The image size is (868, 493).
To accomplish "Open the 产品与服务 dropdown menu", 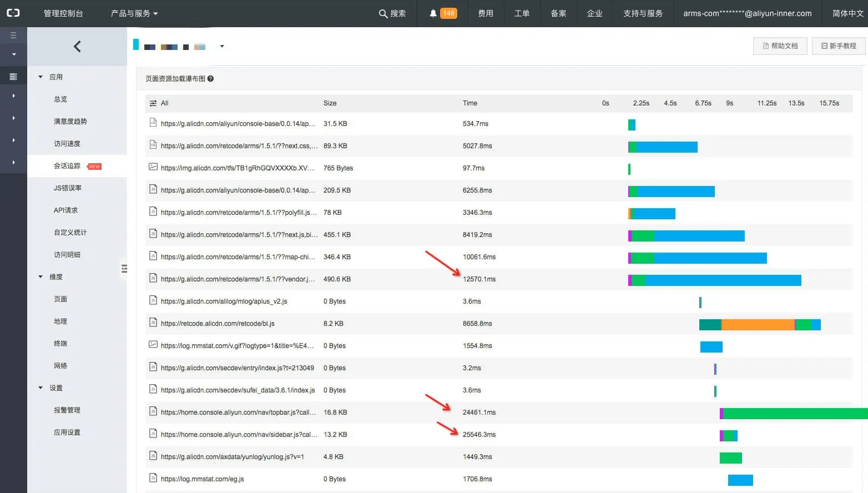I will coord(134,13).
